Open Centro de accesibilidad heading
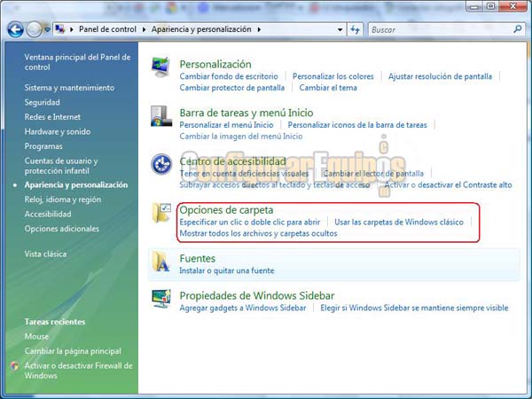Viewport: 532px width, 399px height. click(x=232, y=161)
